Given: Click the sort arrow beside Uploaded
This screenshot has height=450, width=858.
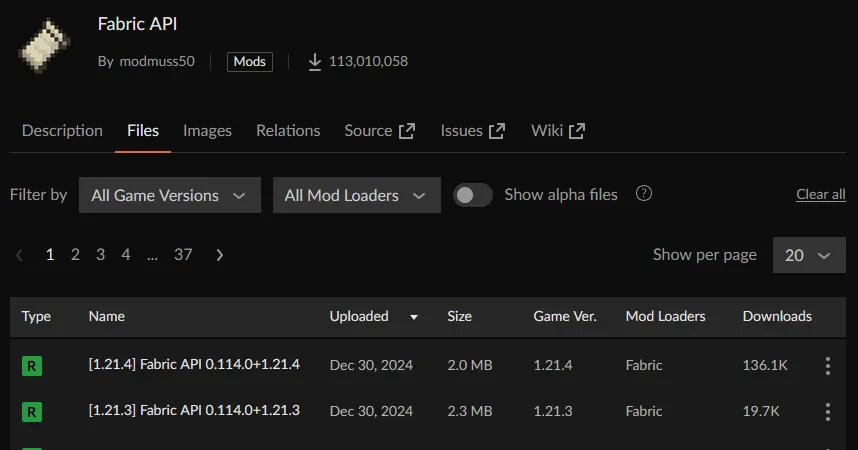Looking at the screenshot, I should click(x=414, y=317).
